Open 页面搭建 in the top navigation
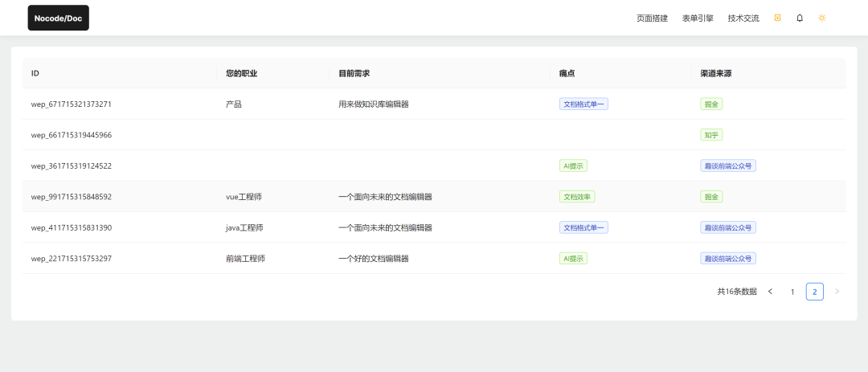 [x=652, y=18]
